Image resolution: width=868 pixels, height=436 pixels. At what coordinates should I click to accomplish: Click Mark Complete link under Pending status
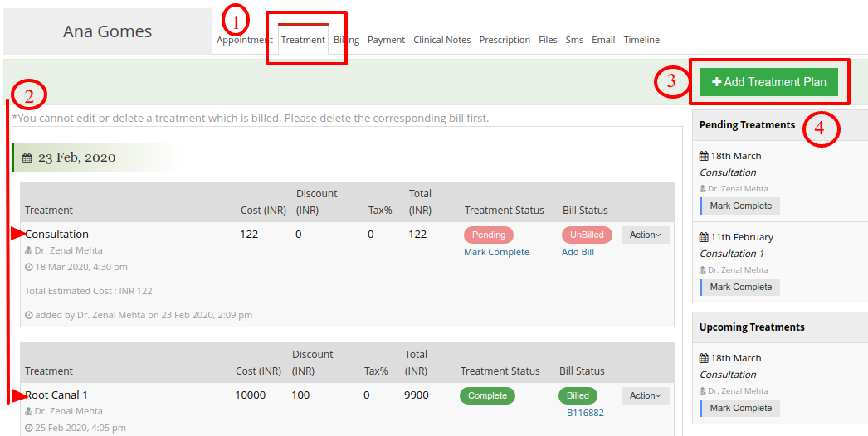pos(496,252)
